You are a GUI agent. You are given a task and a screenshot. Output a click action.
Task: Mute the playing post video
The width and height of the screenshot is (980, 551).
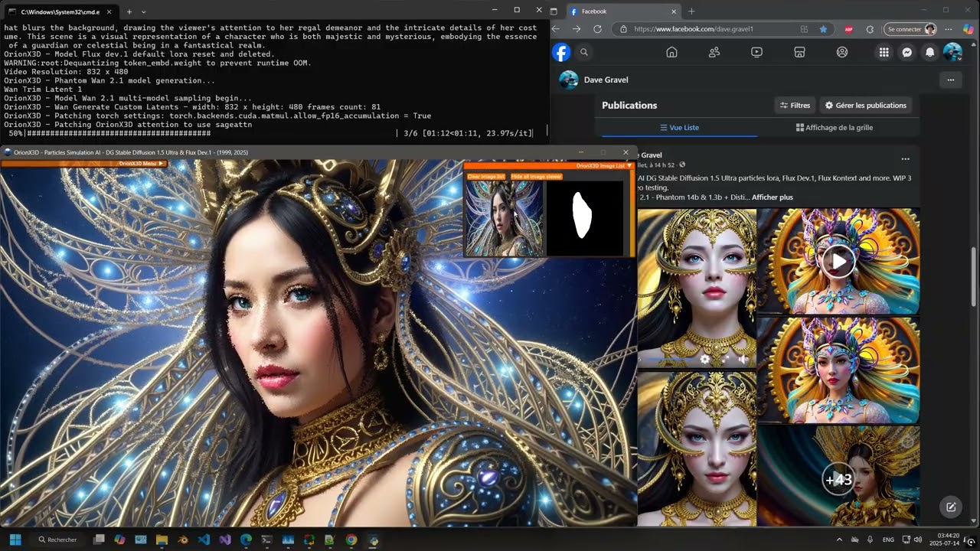point(743,359)
